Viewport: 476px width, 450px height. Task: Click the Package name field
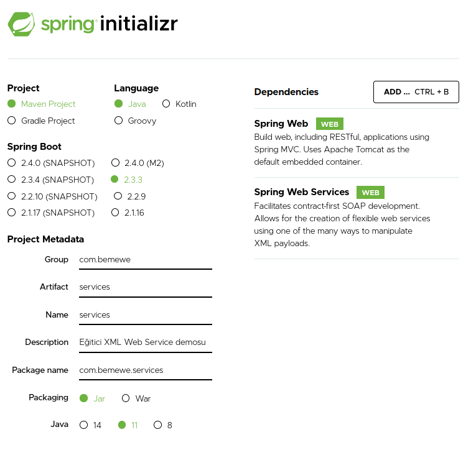[x=146, y=370]
